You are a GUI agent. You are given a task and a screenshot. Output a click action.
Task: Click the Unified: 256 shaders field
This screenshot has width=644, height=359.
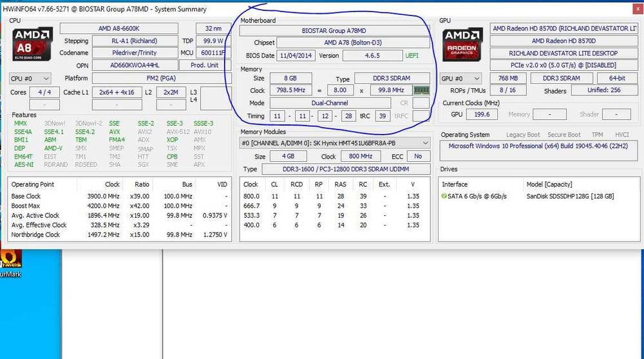[604, 90]
